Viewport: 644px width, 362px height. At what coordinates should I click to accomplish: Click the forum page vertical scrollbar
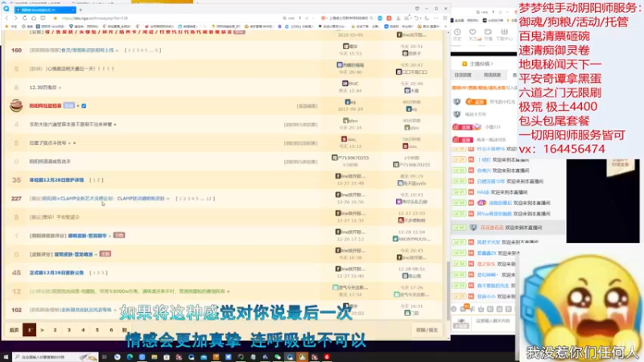pos(448,291)
